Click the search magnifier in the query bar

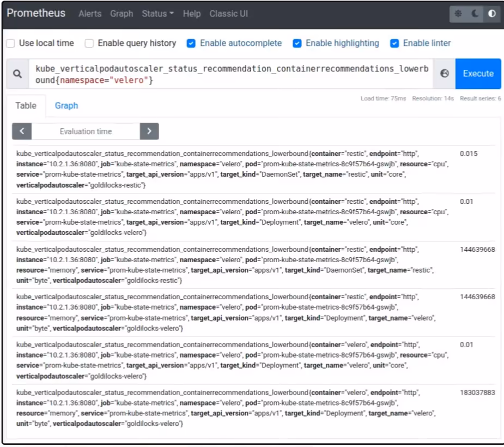(19, 73)
